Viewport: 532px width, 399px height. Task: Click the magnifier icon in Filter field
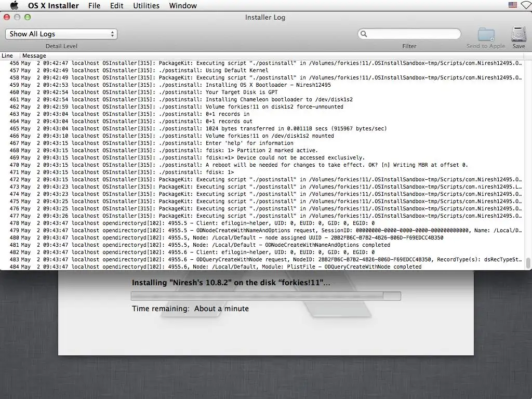[x=364, y=34]
